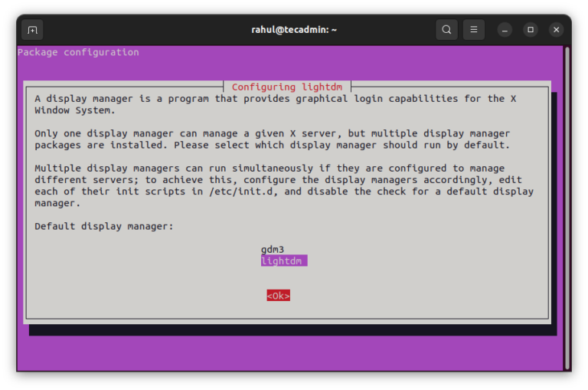Open the terminal hamburger menu
This screenshot has height=390, width=588.
pyautogui.click(x=474, y=30)
